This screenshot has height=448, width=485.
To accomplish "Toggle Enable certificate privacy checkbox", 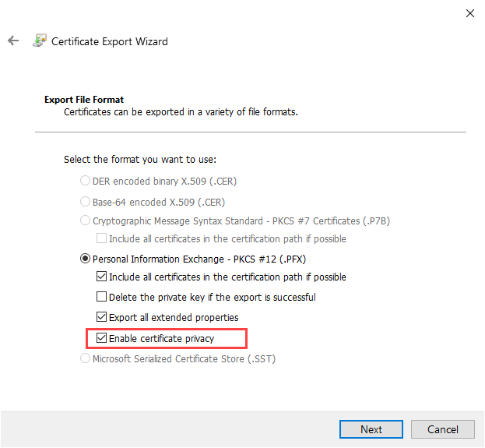I will click(x=101, y=338).
